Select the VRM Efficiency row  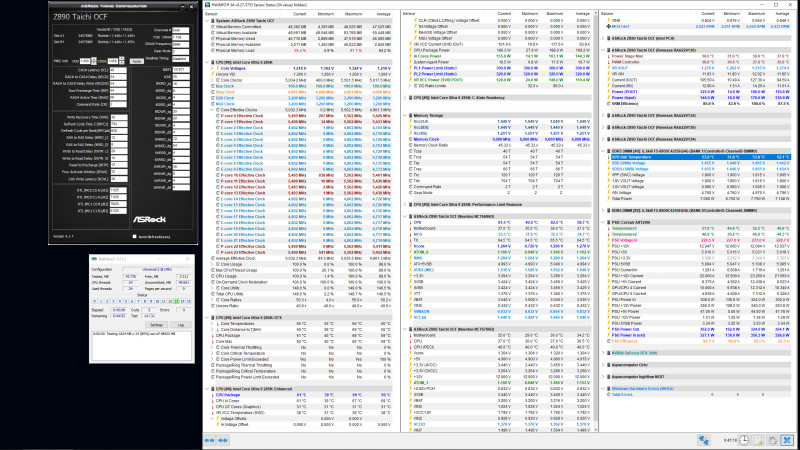point(700,104)
